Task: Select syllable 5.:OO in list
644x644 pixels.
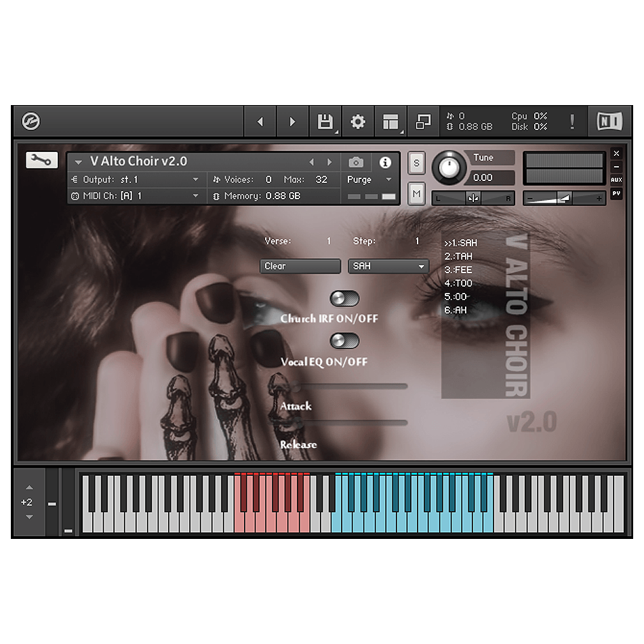Action: pyautogui.click(x=457, y=296)
